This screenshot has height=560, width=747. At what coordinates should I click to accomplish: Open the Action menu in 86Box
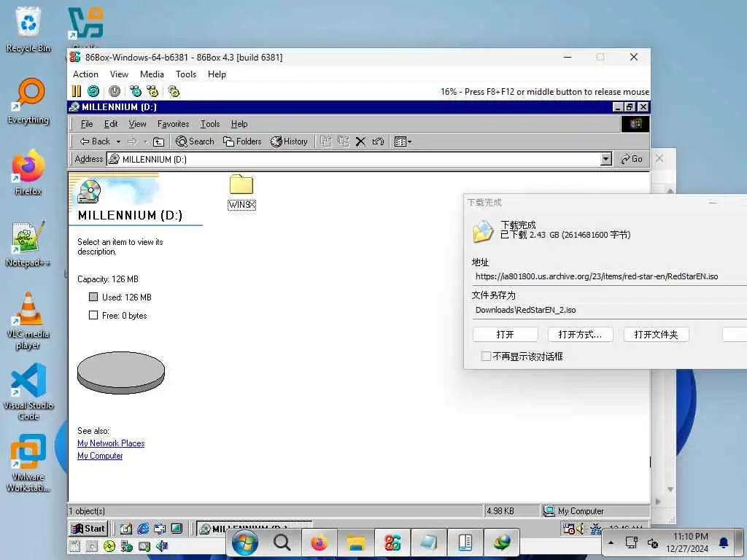tap(86, 74)
